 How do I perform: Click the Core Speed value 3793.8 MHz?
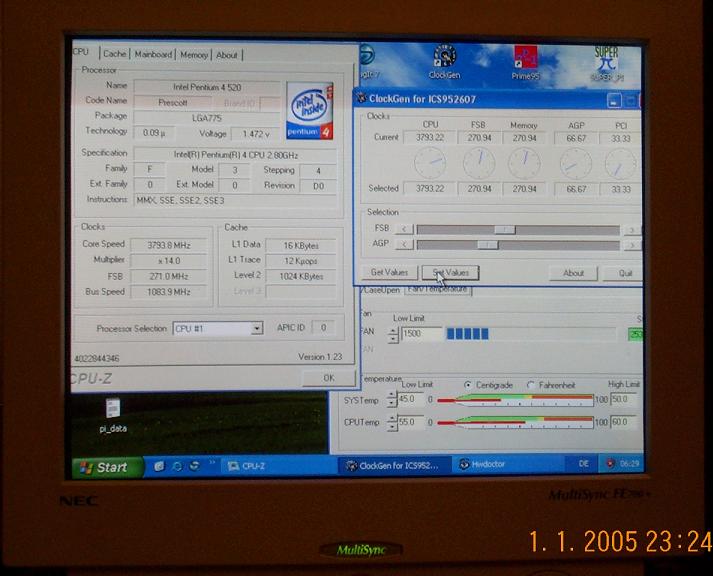pos(169,245)
